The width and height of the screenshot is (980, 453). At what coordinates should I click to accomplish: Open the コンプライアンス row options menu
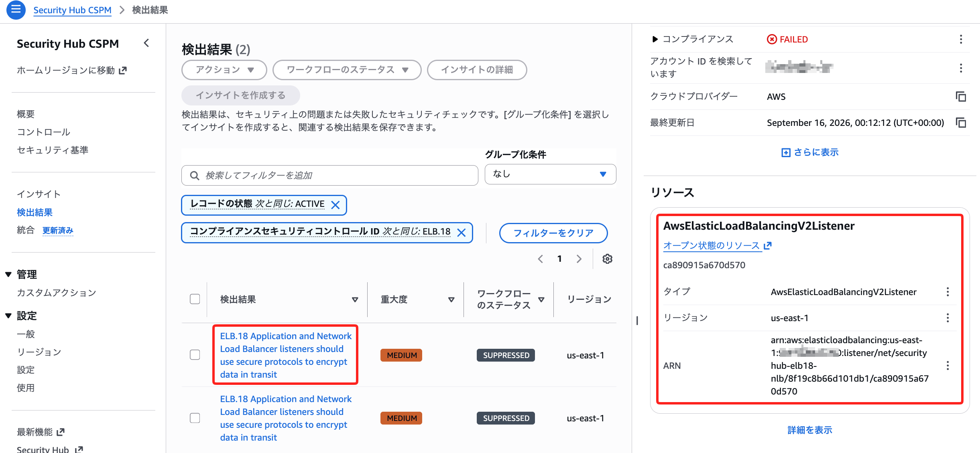(x=961, y=39)
